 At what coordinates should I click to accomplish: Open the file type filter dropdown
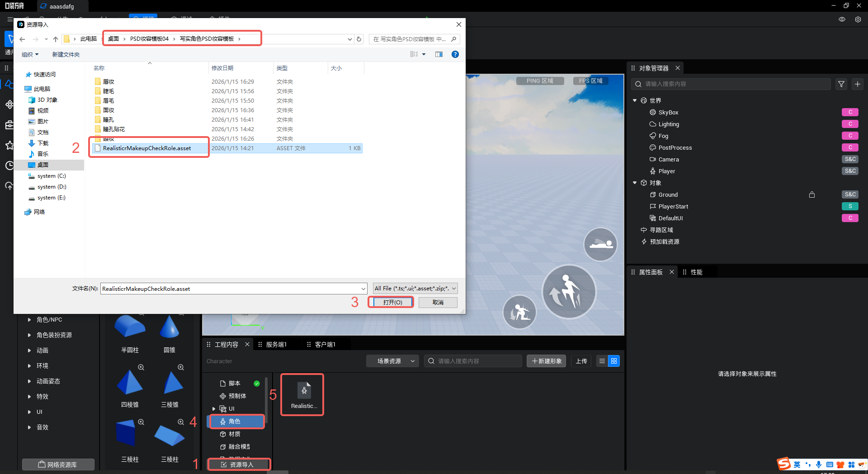tap(415, 289)
